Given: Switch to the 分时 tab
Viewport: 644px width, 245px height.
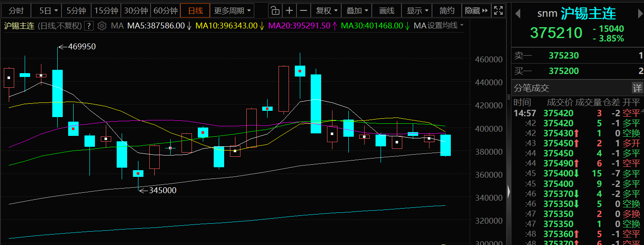Looking at the screenshot, I should 16,10.
